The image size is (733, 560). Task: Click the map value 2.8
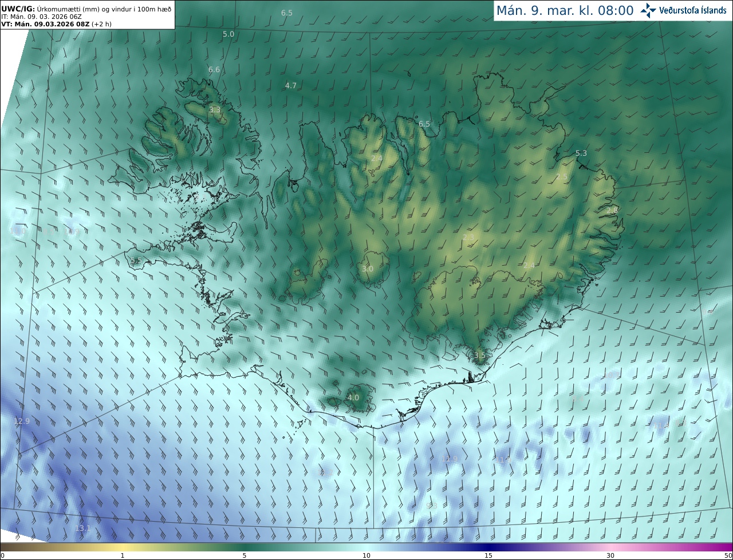(612, 211)
